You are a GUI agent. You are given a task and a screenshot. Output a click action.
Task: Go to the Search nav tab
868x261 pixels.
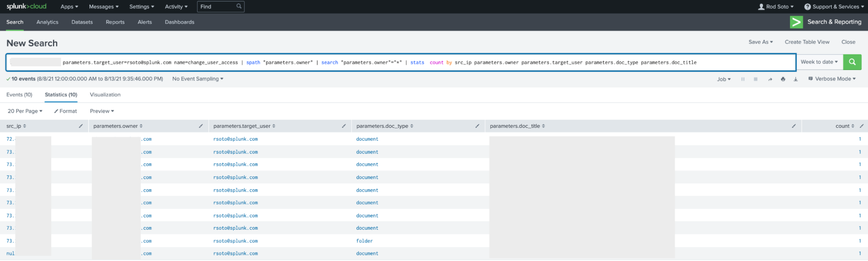click(15, 22)
